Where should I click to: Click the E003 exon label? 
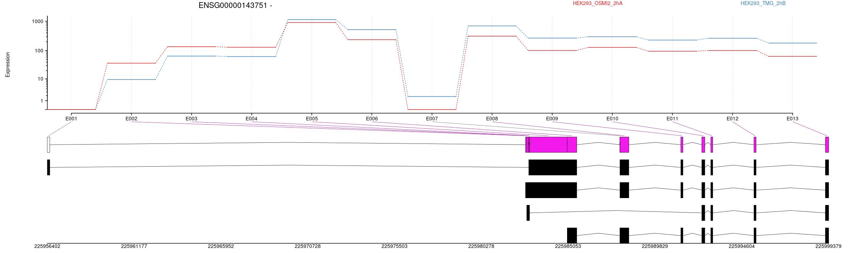(x=191, y=119)
